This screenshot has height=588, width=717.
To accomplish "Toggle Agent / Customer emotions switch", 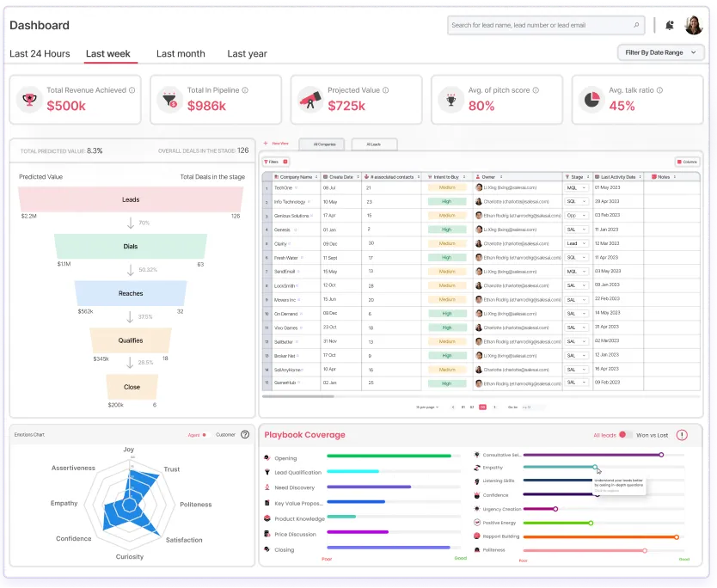I will (205, 435).
